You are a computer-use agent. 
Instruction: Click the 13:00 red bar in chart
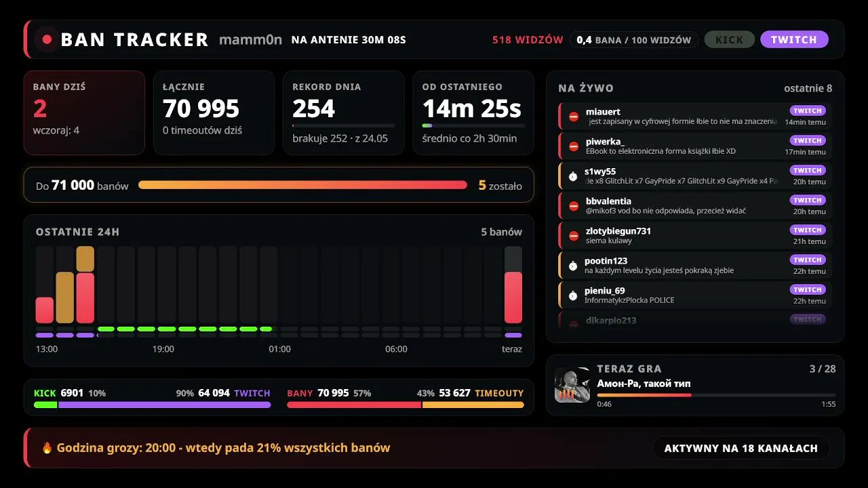tap(45, 310)
